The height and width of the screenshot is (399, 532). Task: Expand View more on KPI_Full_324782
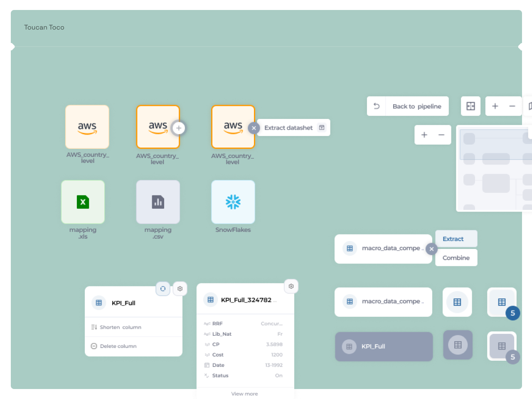(x=244, y=394)
